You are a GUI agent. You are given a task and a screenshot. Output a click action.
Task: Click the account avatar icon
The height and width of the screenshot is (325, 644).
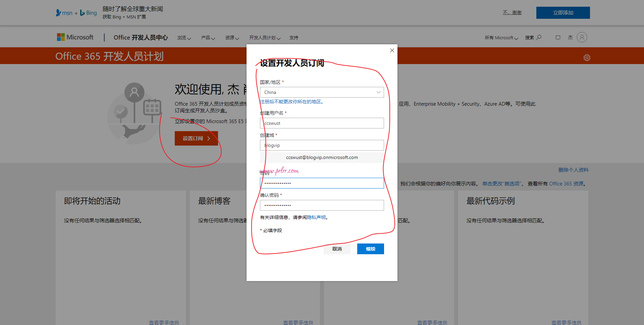coord(582,37)
